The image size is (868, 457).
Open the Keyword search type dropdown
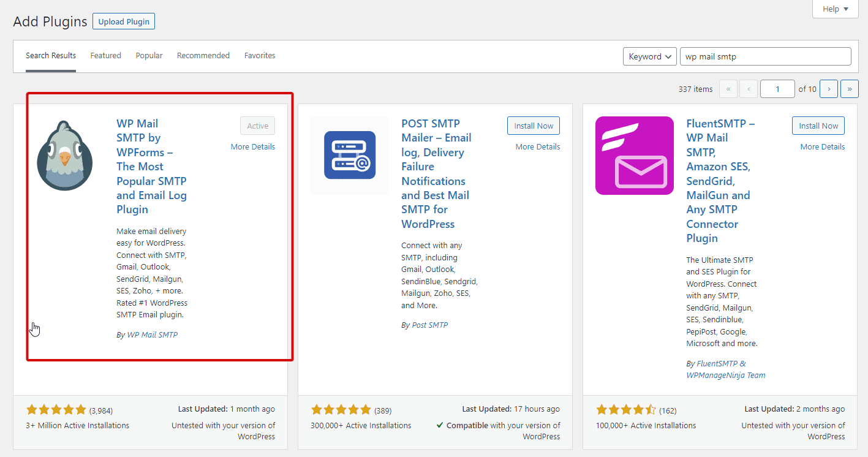[650, 56]
